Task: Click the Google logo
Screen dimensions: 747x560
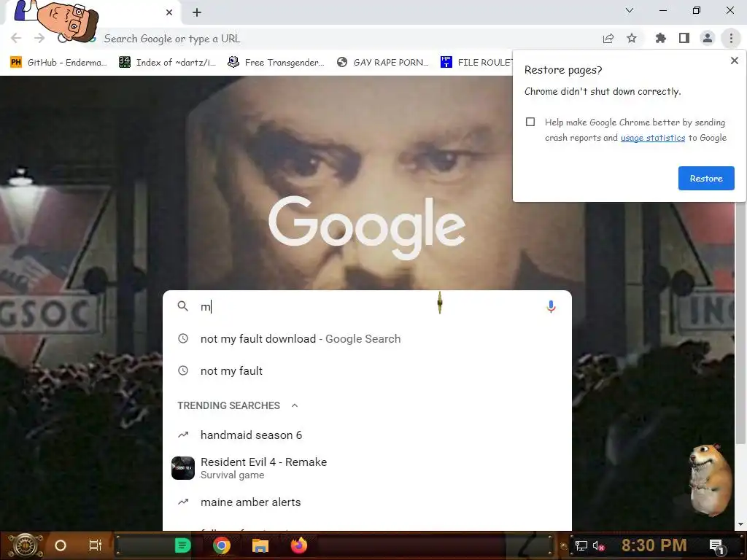Action: tap(367, 227)
